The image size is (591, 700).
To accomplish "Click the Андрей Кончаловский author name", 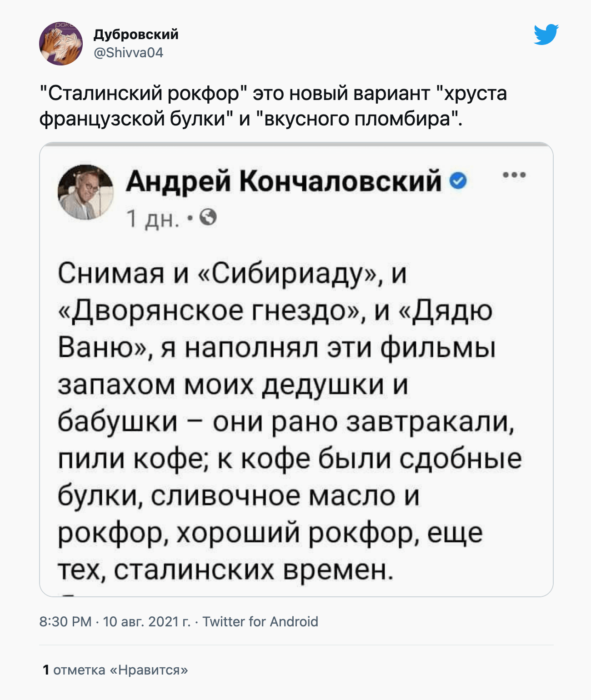I will point(284,181).
